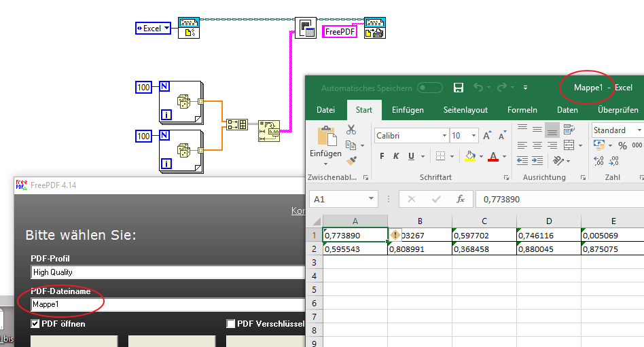Screen dimensions: 644x347
Task: Increase font size with the larger A icon
Action: coord(487,136)
